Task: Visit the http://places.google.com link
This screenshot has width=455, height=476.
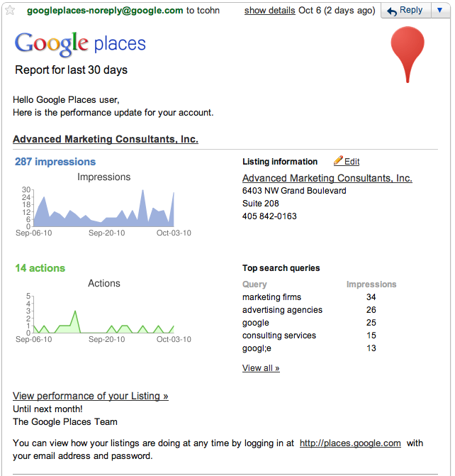Action: click(350, 443)
